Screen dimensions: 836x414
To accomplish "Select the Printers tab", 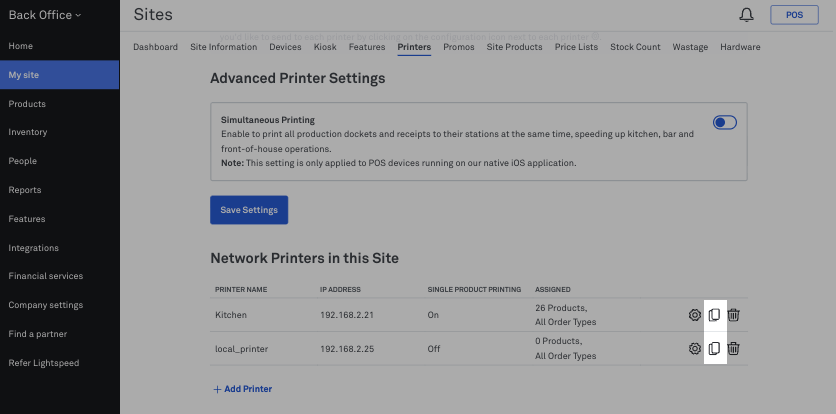I will pos(414,47).
